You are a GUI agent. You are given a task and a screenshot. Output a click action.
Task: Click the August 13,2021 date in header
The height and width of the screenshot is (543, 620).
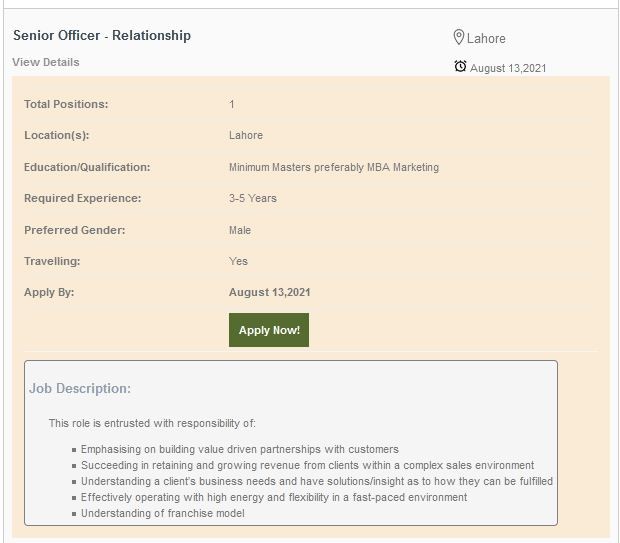[x=508, y=68]
